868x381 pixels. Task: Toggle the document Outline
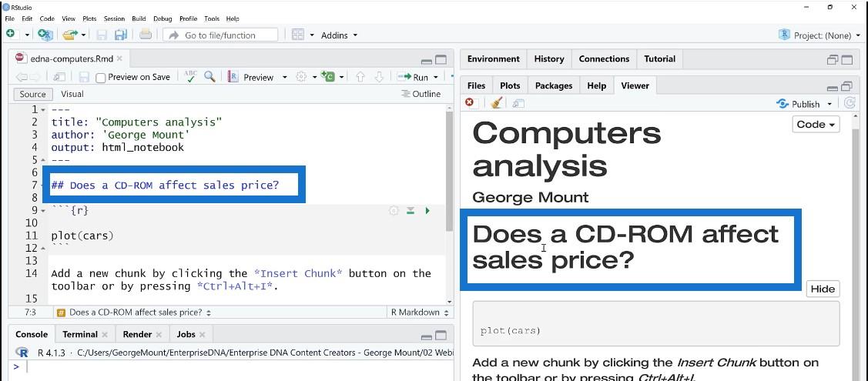tap(421, 94)
